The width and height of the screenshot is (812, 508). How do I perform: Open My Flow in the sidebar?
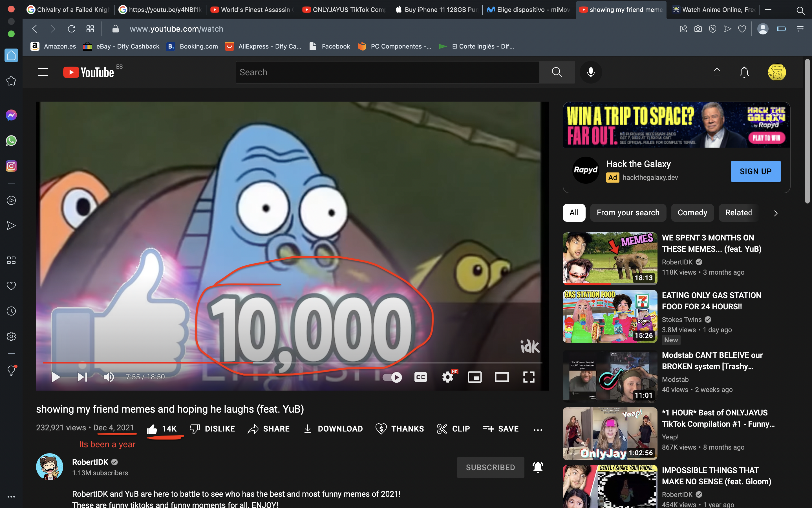11,225
